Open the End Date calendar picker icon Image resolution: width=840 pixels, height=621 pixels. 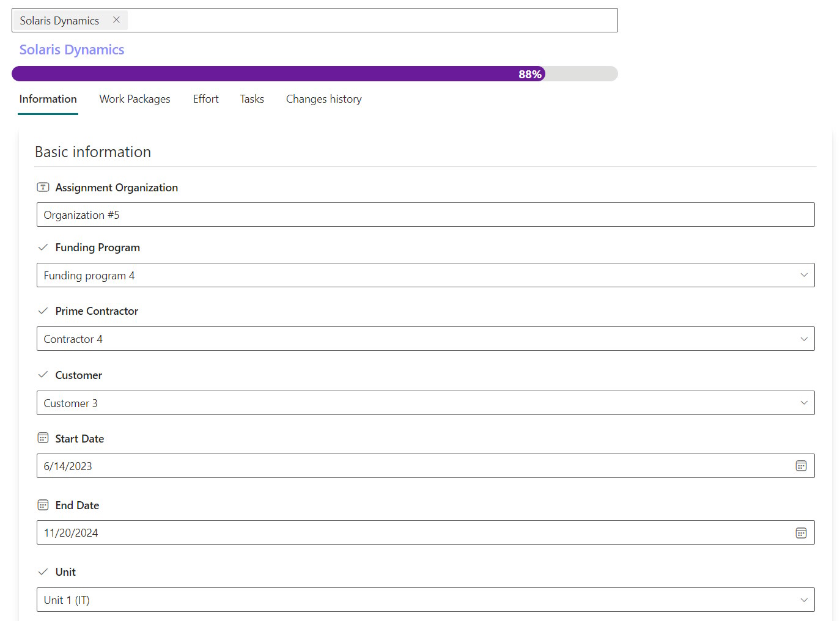801,533
